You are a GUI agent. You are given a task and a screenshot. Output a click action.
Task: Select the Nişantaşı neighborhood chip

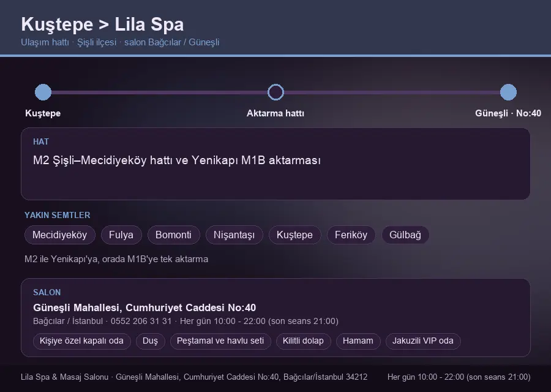point(234,235)
